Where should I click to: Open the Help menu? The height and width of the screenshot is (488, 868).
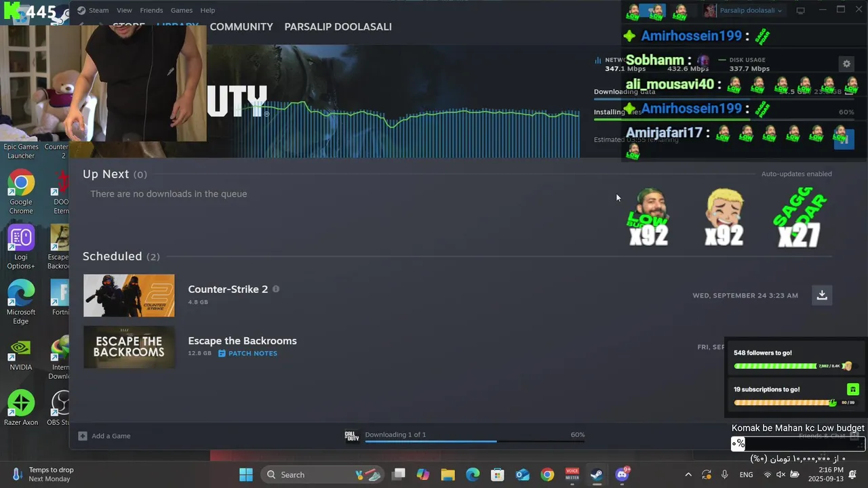pos(208,10)
